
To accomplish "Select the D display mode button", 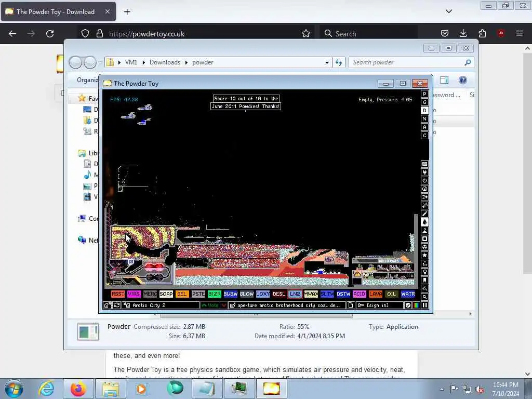I will [424, 111].
